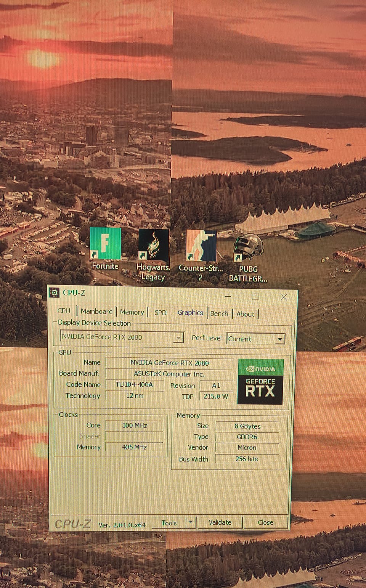
Task: Click the Ver. 2.01.0.x64 version text
Action: point(122,525)
